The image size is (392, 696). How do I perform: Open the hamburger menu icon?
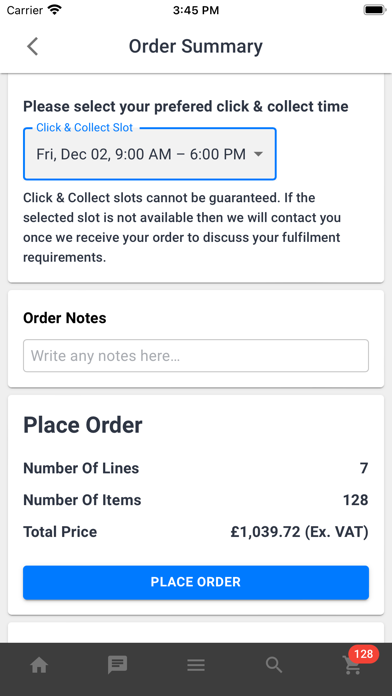point(196,665)
